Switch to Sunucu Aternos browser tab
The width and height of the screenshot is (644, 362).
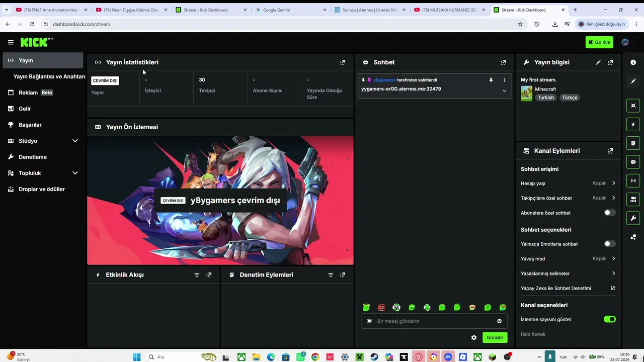click(370, 10)
